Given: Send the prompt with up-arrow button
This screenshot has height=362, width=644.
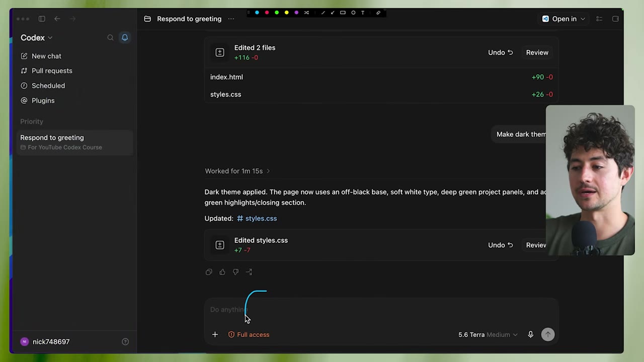Looking at the screenshot, I should tap(548, 334).
